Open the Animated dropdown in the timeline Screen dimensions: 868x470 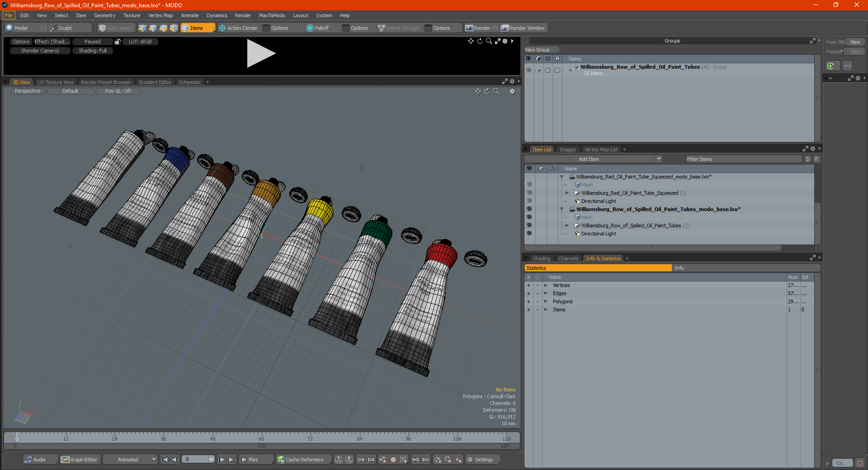click(130, 460)
